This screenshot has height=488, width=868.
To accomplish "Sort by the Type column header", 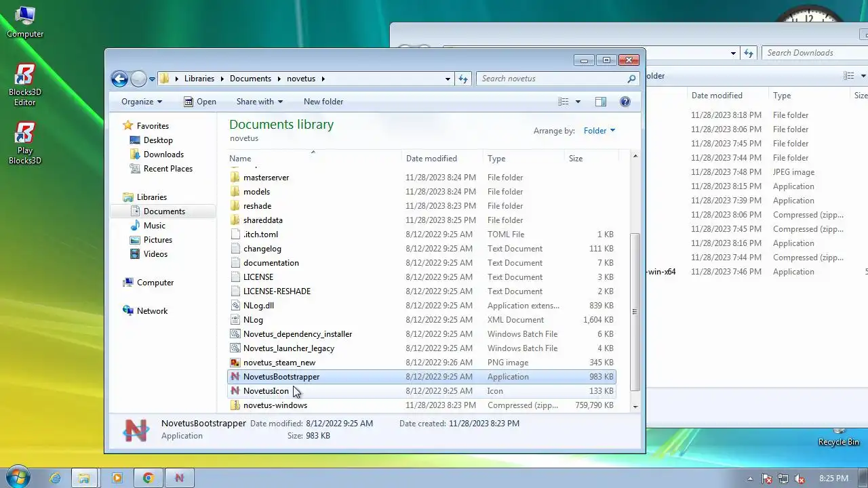I will click(524, 159).
